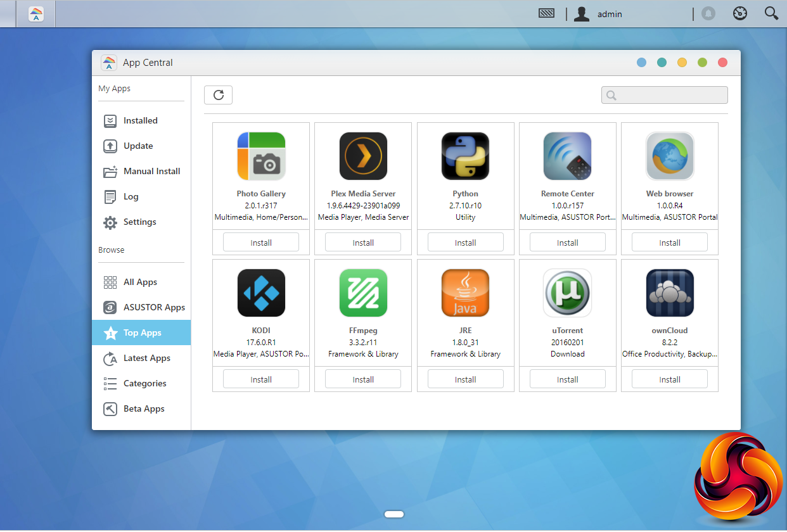This screenshot has width=787, height=532.
Task: Install JRE
Action: [x=465, y=379]
